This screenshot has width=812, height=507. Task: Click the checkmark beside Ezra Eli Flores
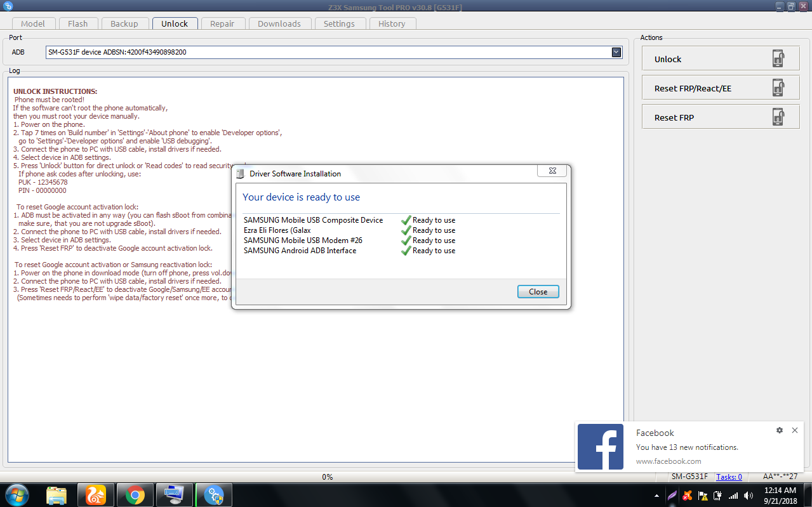coord(406,230)
